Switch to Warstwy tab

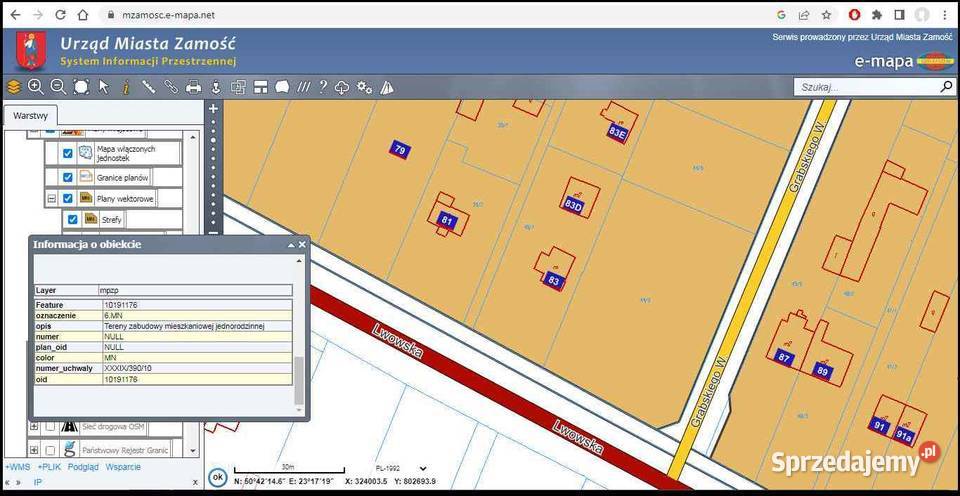(31, 115)
